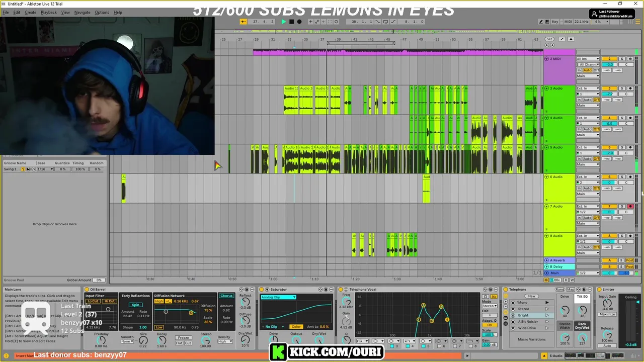
Task: Open 2 MIDI input type dropdown All Ins
Action: click(x=588, y=59)
